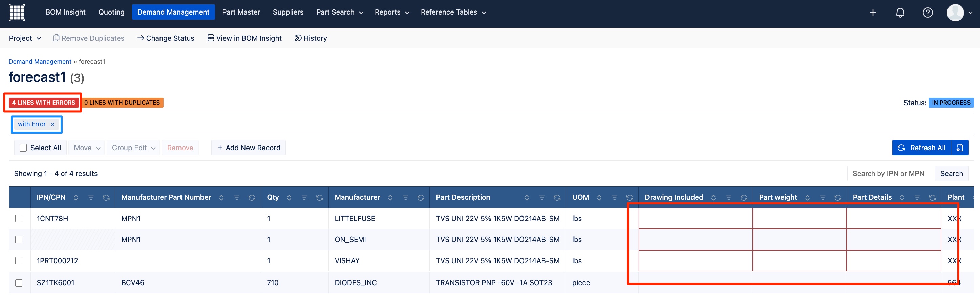Filter the Drawing Included column

click(x=729, y=197)
